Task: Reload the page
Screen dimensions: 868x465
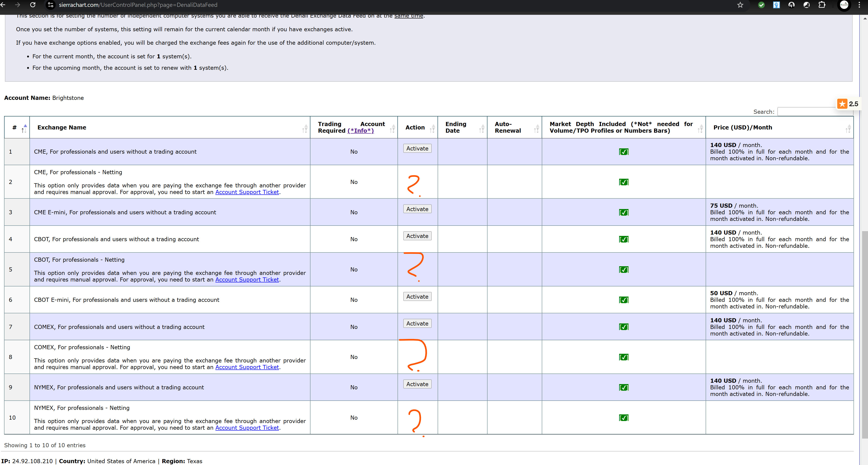Action: tap(33, 5)
